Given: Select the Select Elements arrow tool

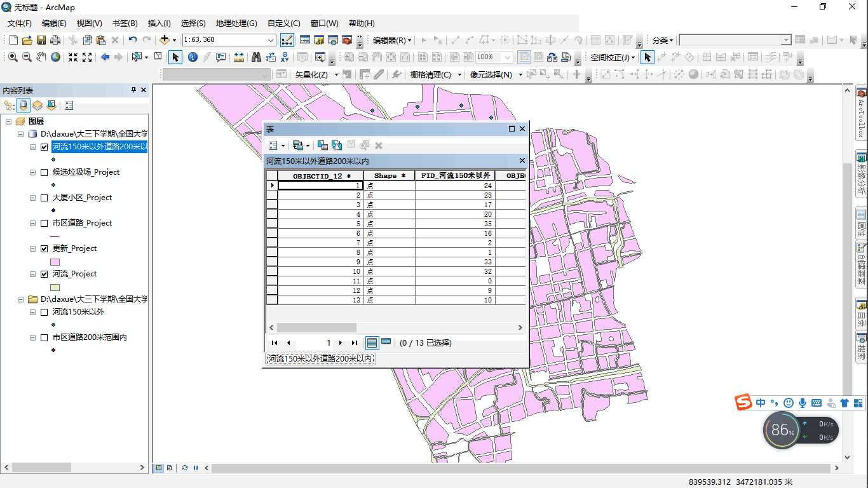Looking at the screenshot, I should click(x=175, y=57).
